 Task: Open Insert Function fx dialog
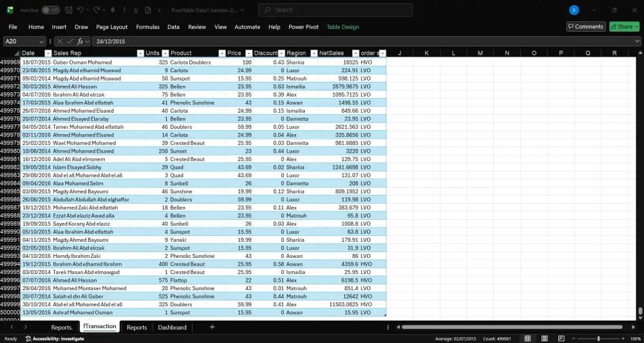pos(80,41)
